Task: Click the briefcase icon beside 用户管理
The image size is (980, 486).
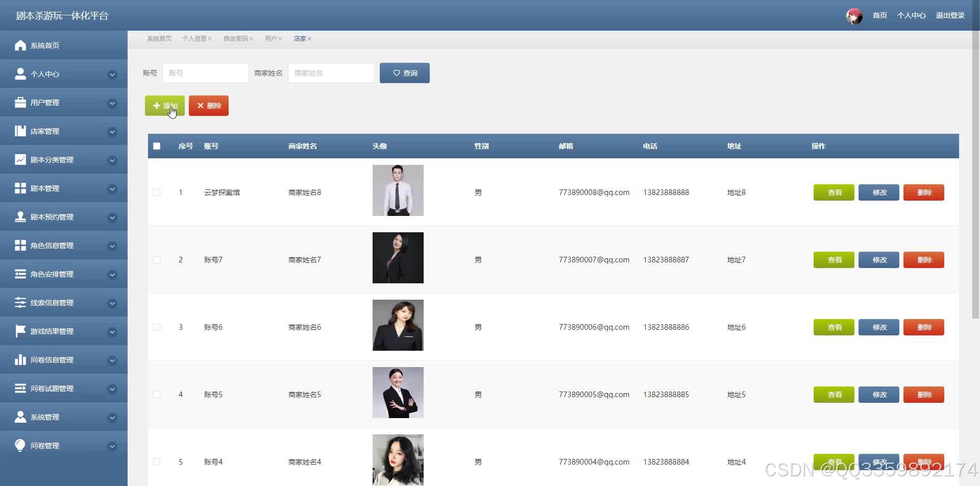Action: (x=20, y=103)
